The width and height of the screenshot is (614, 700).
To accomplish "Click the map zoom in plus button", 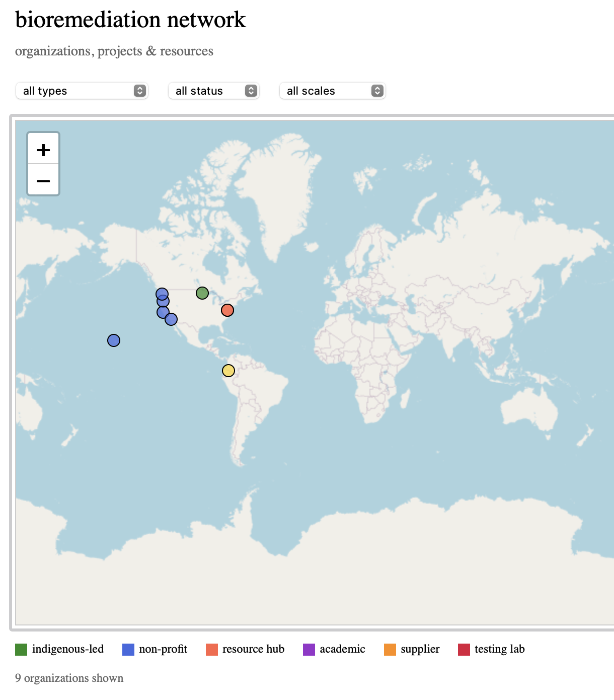I will coord(43,150).
